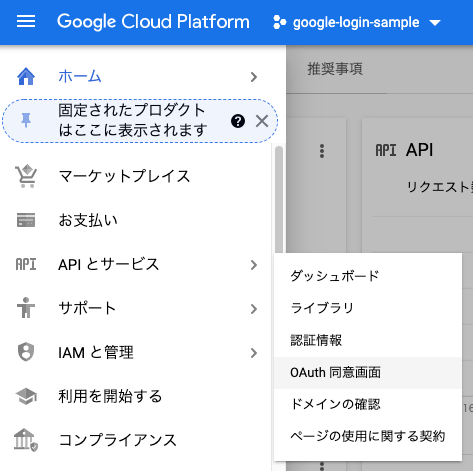Click the Support person icon

pyautogui.click(x=26, y=308)
